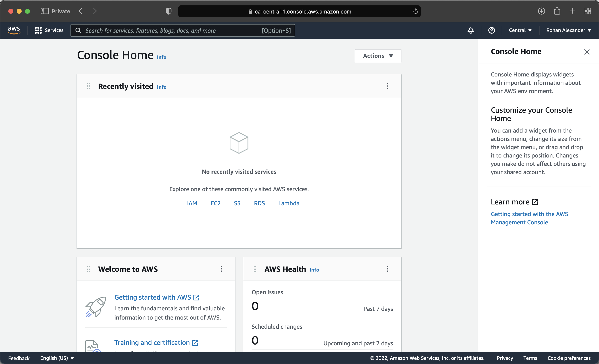Open the help question mark icon

click(x=491, y=30)
